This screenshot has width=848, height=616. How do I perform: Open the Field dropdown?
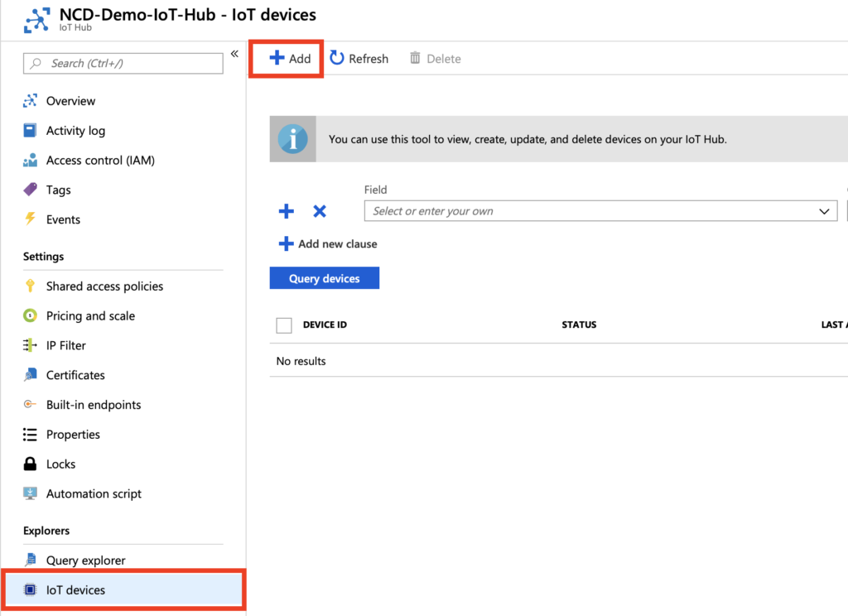click(601, 211)
